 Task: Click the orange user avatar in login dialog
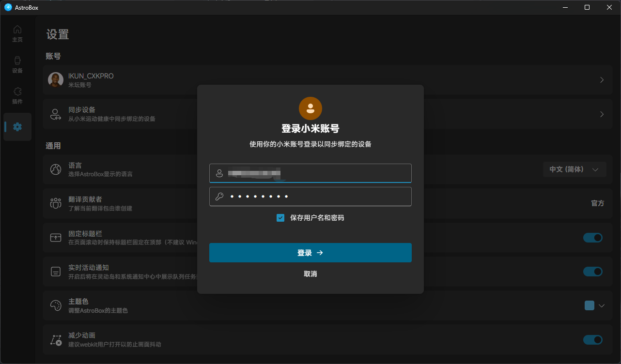coord(310,108)
